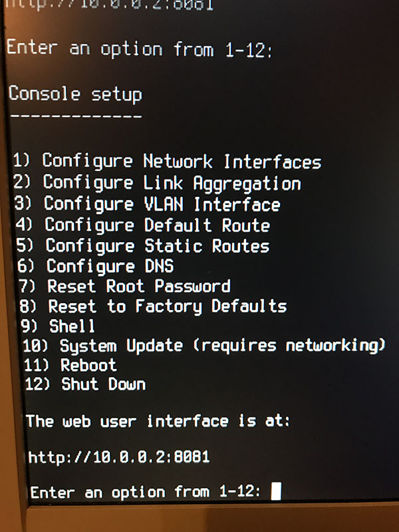Click the bottom 'Enter an option from 1-12' prompt
Viewport: 399px width, 532px height.
click(146, 492)
